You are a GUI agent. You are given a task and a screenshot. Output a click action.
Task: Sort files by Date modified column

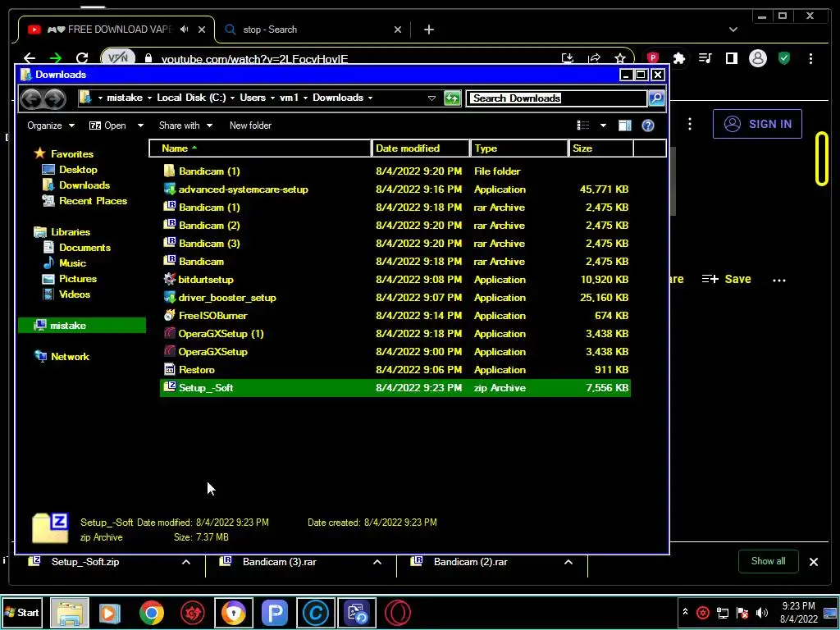[x=421, y=148]
